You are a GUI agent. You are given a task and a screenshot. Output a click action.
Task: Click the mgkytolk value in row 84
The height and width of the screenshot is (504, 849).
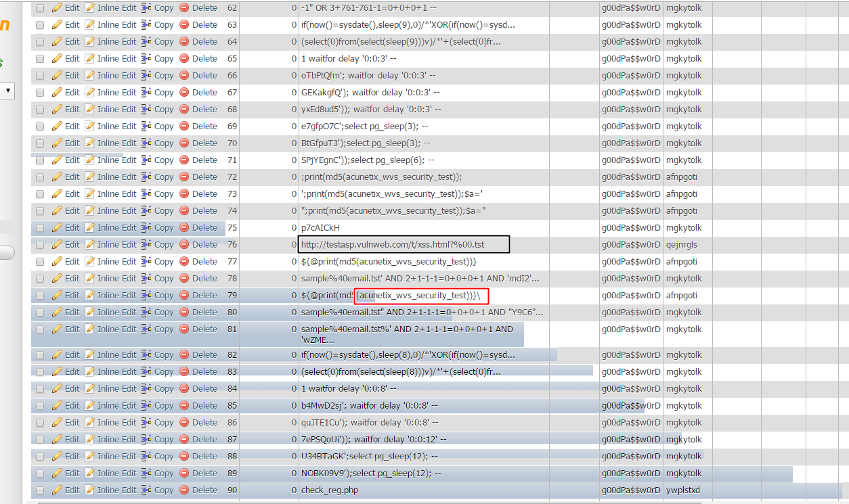[684, 389]
